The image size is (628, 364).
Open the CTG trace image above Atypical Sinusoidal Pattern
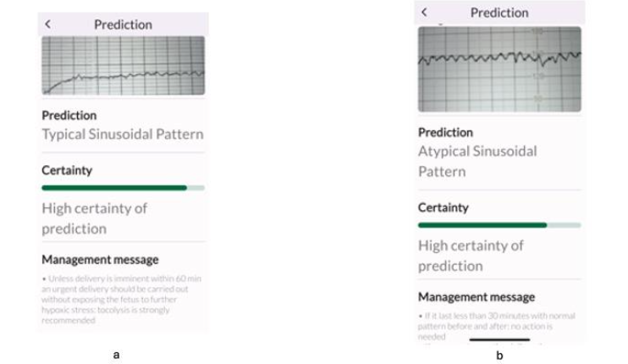click(x=499, y=69)
